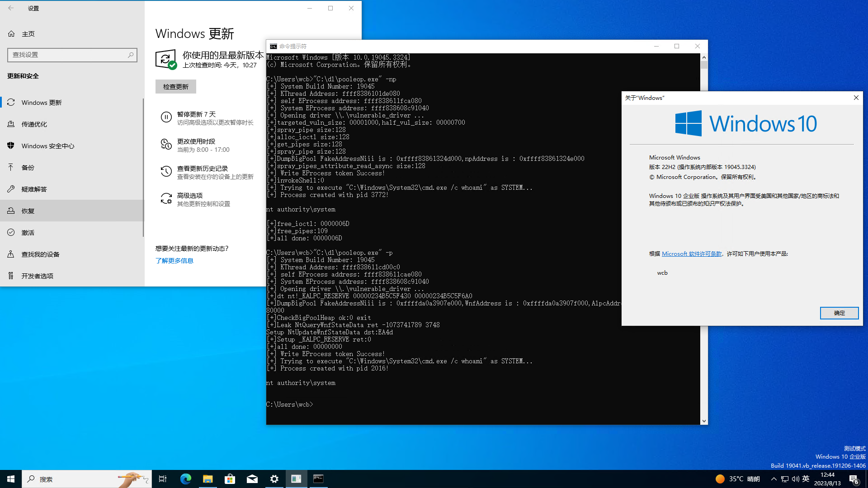Open 传递优化 in the sidebar
This screenshot has width=868, height=488.
[72, 124]
